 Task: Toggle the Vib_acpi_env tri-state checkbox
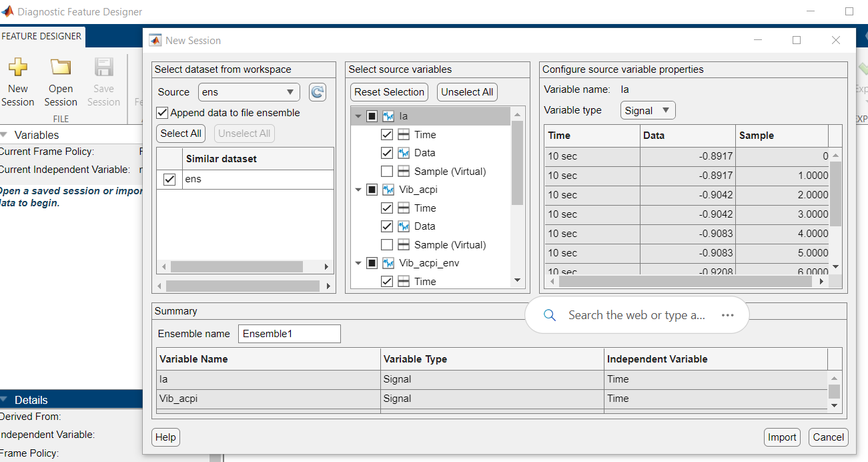click(372, 263)
